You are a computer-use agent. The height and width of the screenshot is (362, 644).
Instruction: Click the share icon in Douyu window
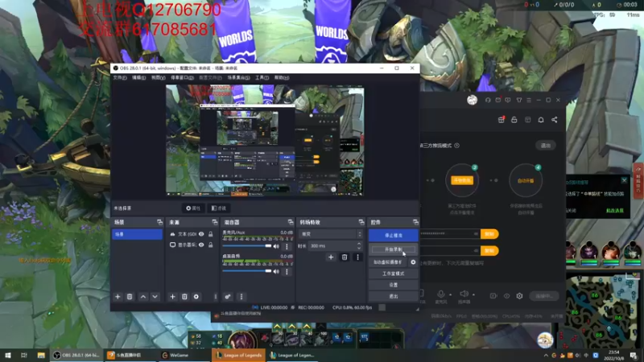[555, 120]
